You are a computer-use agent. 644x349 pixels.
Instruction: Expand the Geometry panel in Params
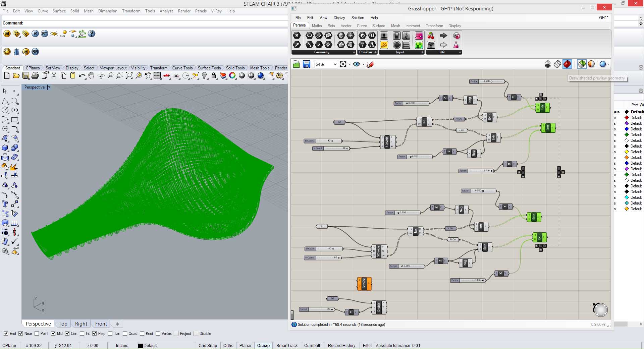click(354, 52)
